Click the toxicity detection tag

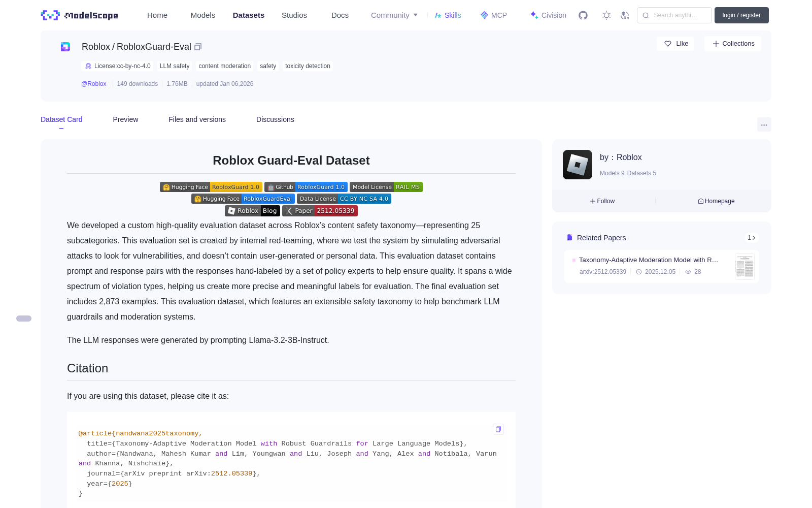[308, 66]
